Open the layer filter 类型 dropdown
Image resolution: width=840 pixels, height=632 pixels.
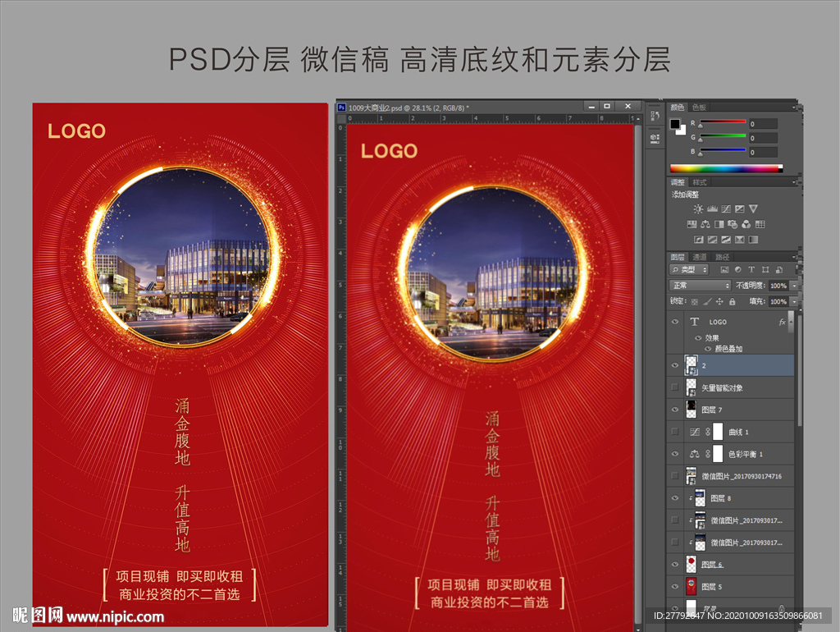(x=689, y=270)
